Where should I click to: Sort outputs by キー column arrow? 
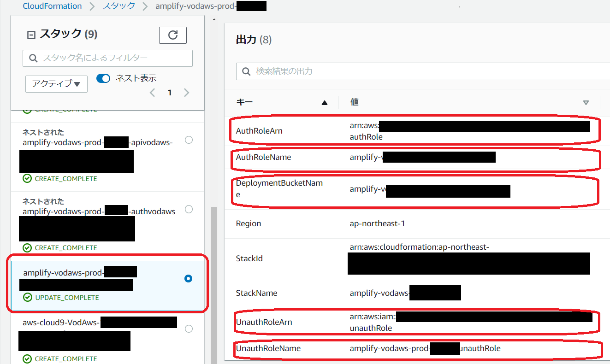325,103
